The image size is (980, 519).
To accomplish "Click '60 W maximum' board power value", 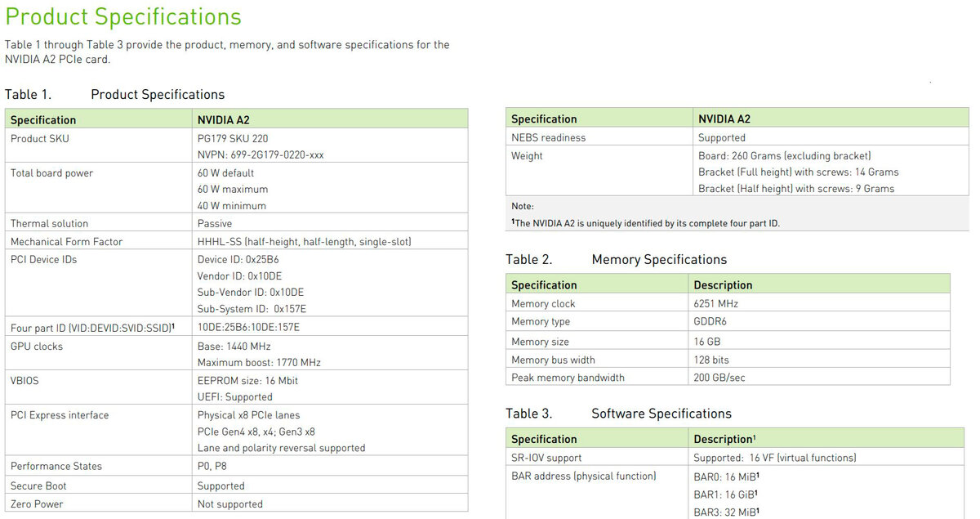I will tap(233, 190).
